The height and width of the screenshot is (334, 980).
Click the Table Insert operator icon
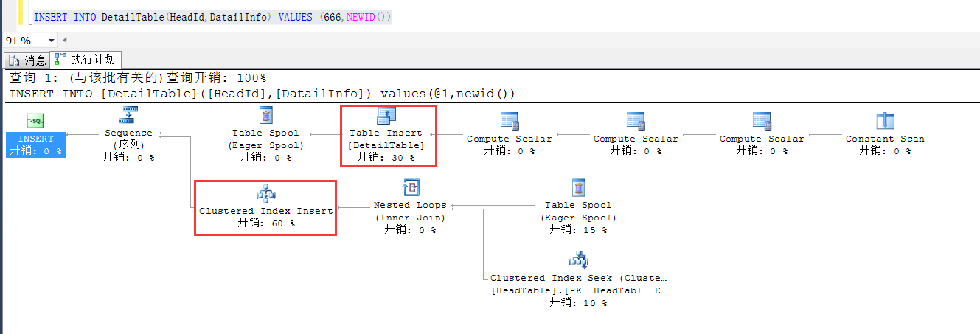[386, 115]
